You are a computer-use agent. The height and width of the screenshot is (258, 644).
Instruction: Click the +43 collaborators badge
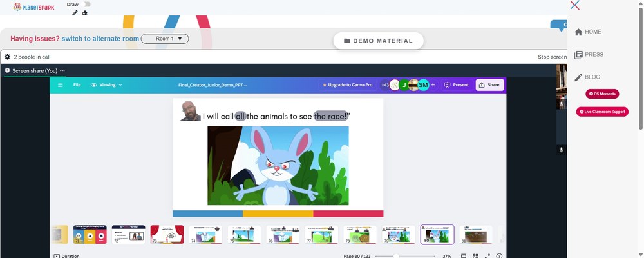385,85
